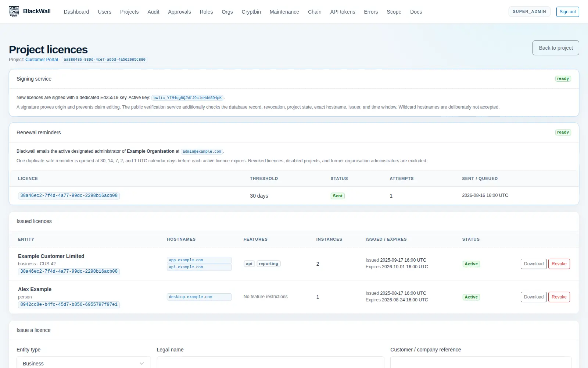Open API tokens page

[x=343, y=12]
